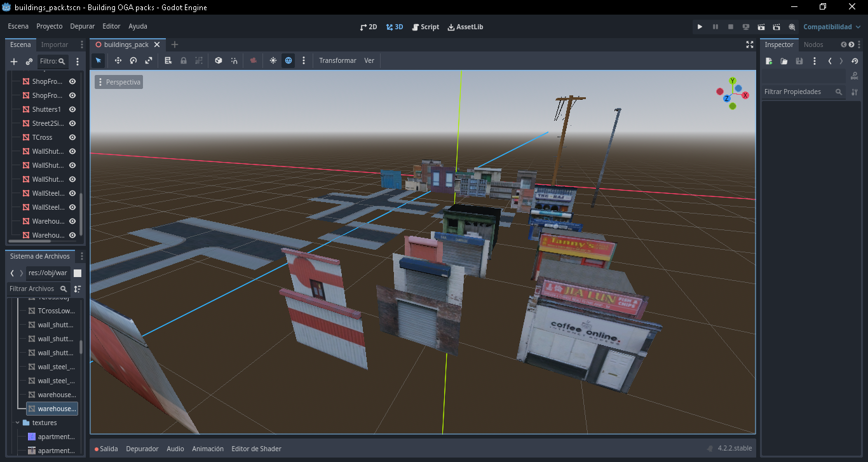Open the Perspectiva viewport options menu

click(119, 82)
